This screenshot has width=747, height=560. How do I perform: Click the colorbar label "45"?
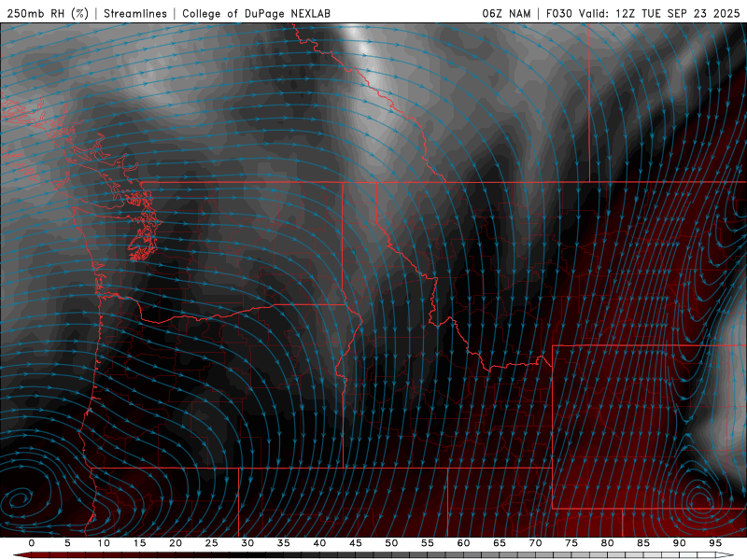[x=356, y=543]
